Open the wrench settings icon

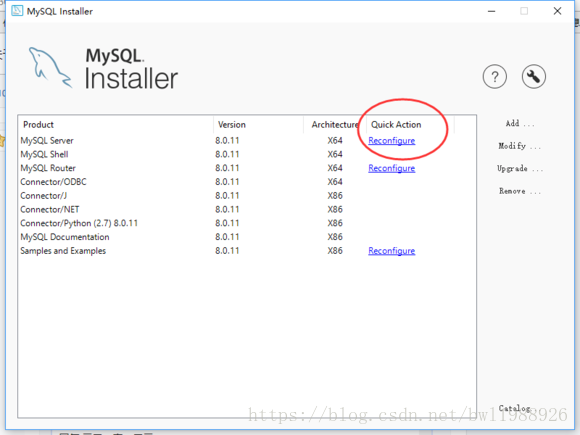tap(533, 77)
